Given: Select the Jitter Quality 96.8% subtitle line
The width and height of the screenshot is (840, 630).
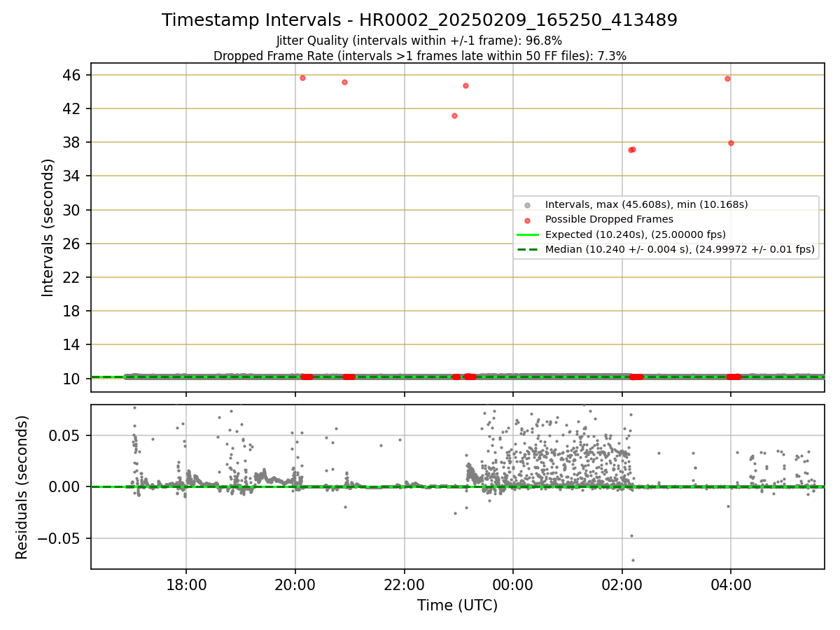Looking at the screenshot, I should click(x=419, y=41).
